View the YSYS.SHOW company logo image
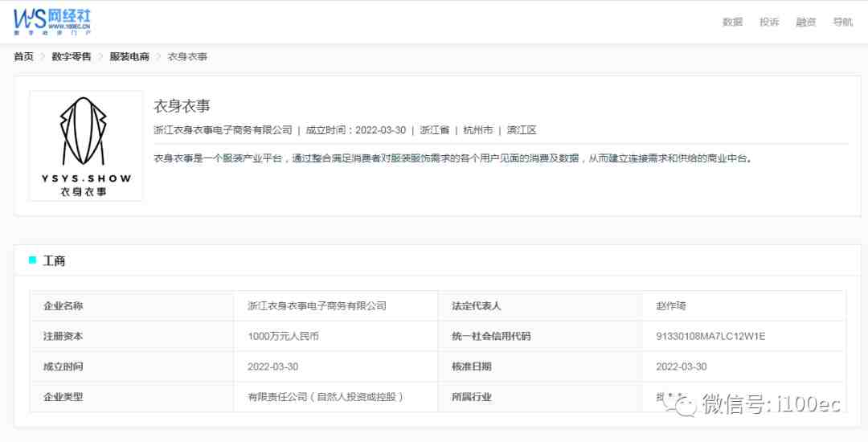The image size is (868, 442). click(86, 146)
